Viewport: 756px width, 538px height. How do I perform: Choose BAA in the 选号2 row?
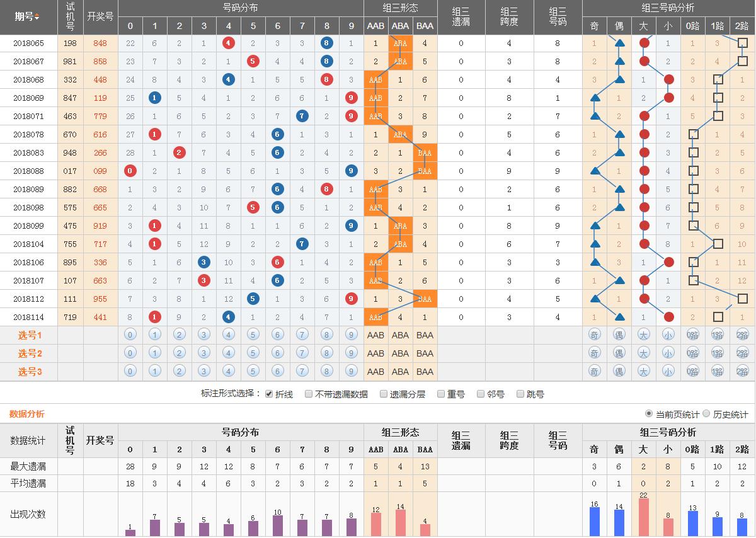pos(425,353)
